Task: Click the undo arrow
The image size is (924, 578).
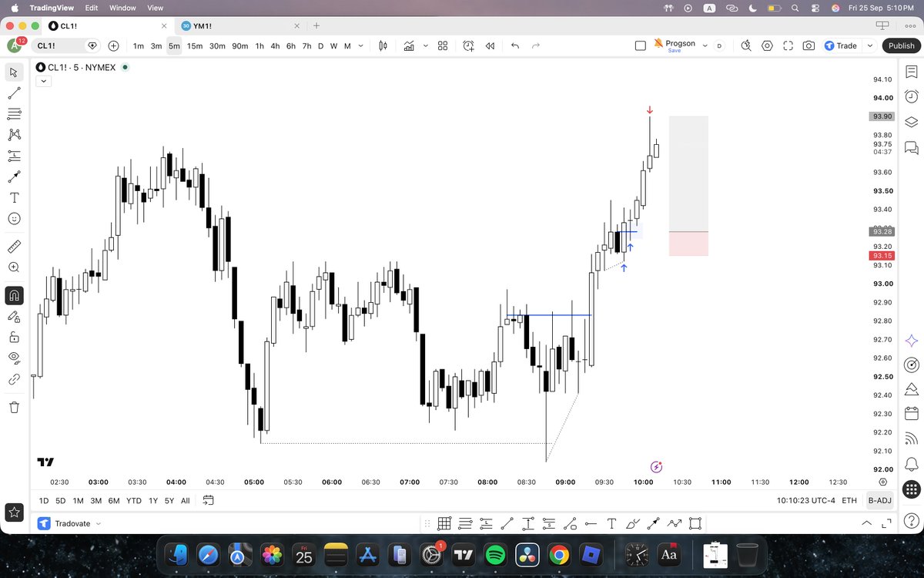Action: pyautogui.click(x=515, y=46)
